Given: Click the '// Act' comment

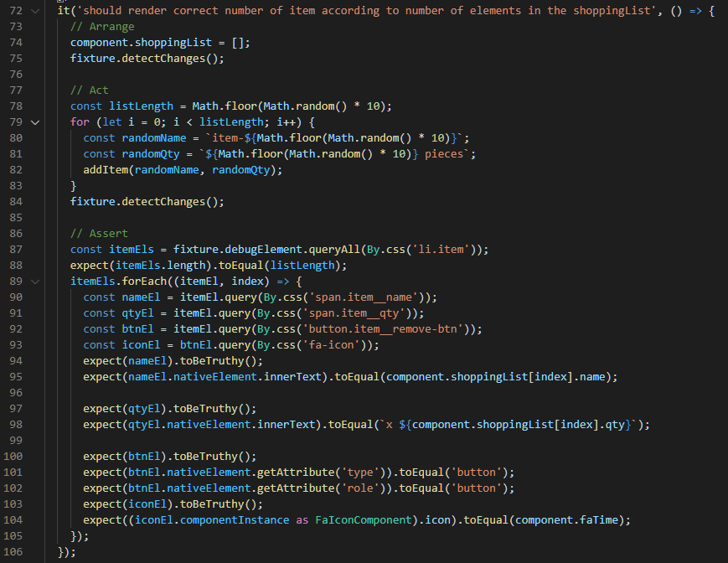Looking at the screenshot, I should click(89, 90).
